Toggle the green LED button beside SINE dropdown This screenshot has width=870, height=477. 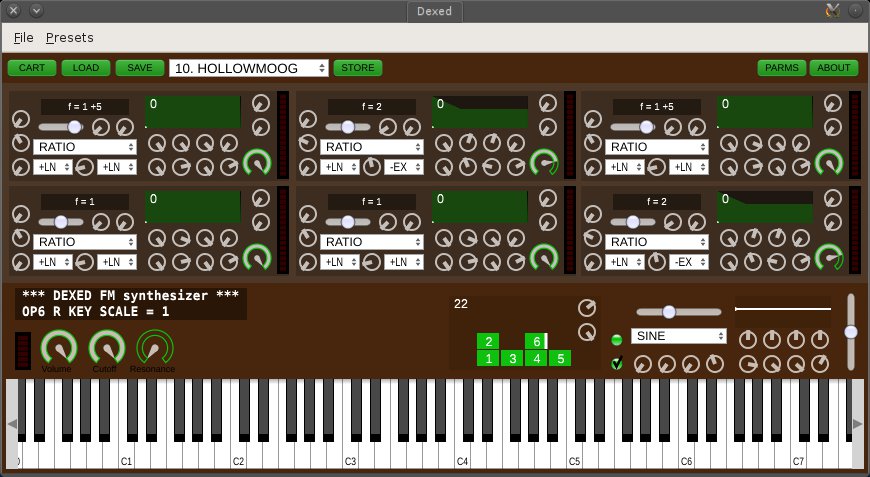coord(617,340)
